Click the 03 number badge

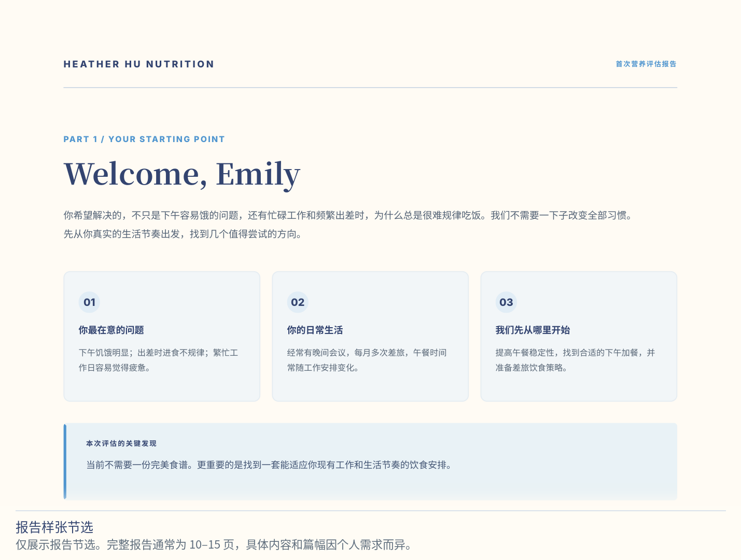tap(506, 302)
